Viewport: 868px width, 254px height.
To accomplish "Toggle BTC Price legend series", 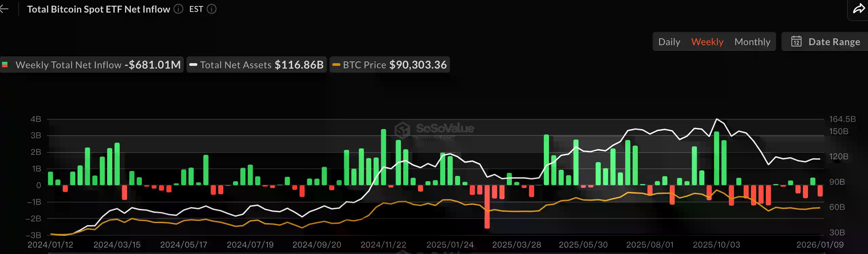I will (390, 65).
